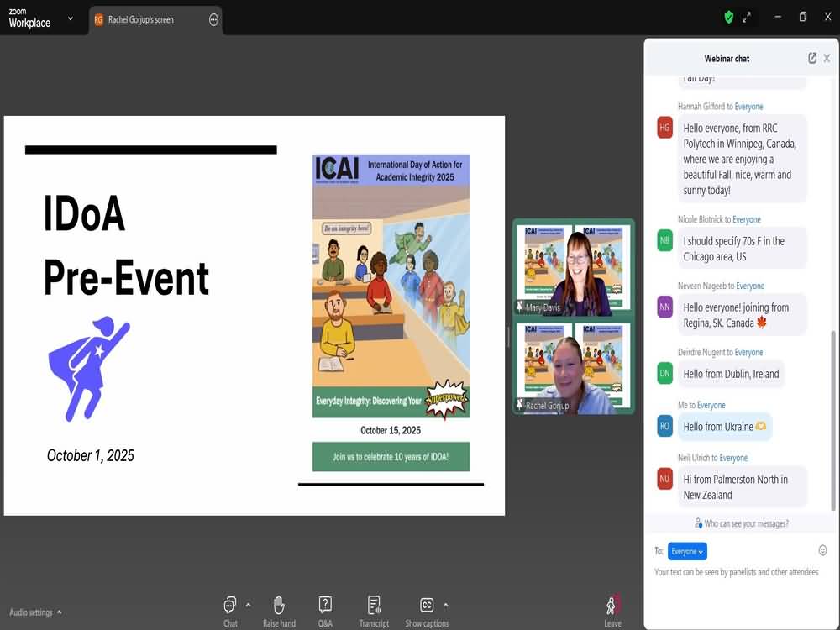Screen dimensions: 840x630
Task: Open the Transcript icon
Action: (x=374, y=606)
